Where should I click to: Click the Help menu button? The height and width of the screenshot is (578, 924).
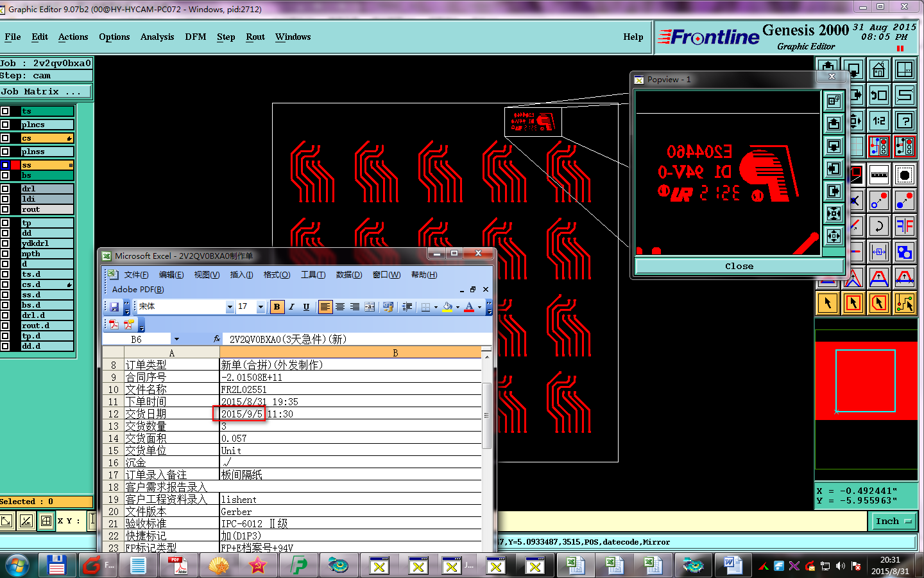[x=633, y=37]
